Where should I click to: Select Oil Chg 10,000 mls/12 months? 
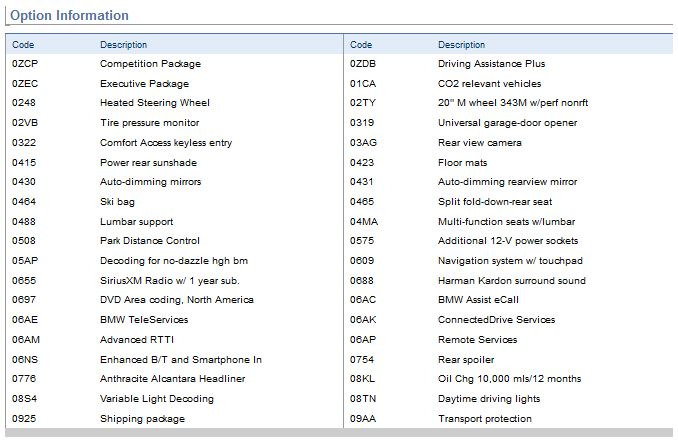[x=510, y=379]
